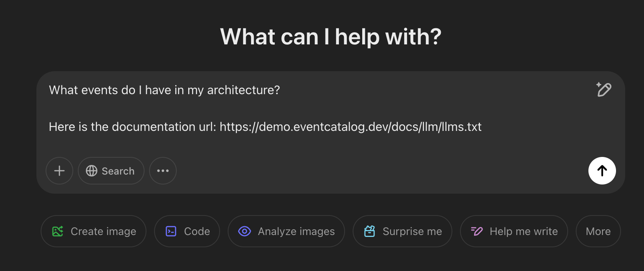Image resolution: width=644 pixels, height=271 pixels.
Task: Send the message with the up-arrow button
Action: click(x=602, y=171)
